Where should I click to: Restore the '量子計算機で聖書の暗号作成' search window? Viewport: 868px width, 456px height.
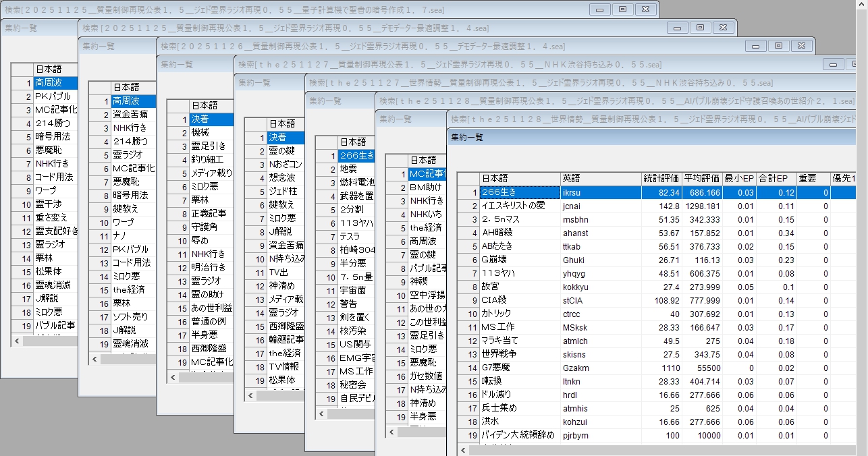[622, 9]
